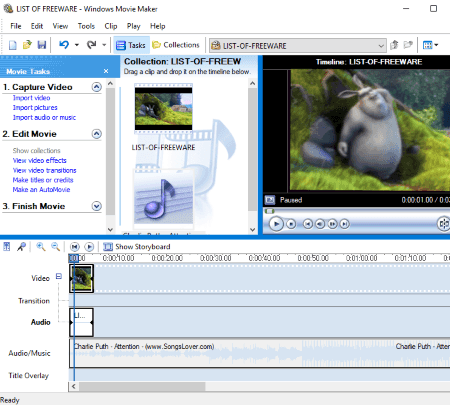Collapse the Capture Video section
Viewport: 450px width, 405px height.
pos(97,87)
